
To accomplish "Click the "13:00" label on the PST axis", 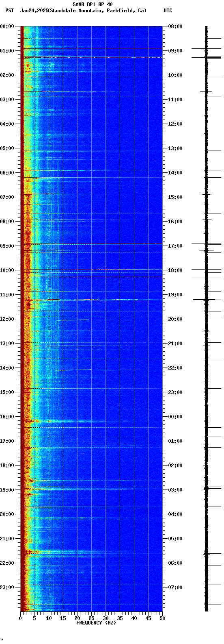I will click(7, 344).
